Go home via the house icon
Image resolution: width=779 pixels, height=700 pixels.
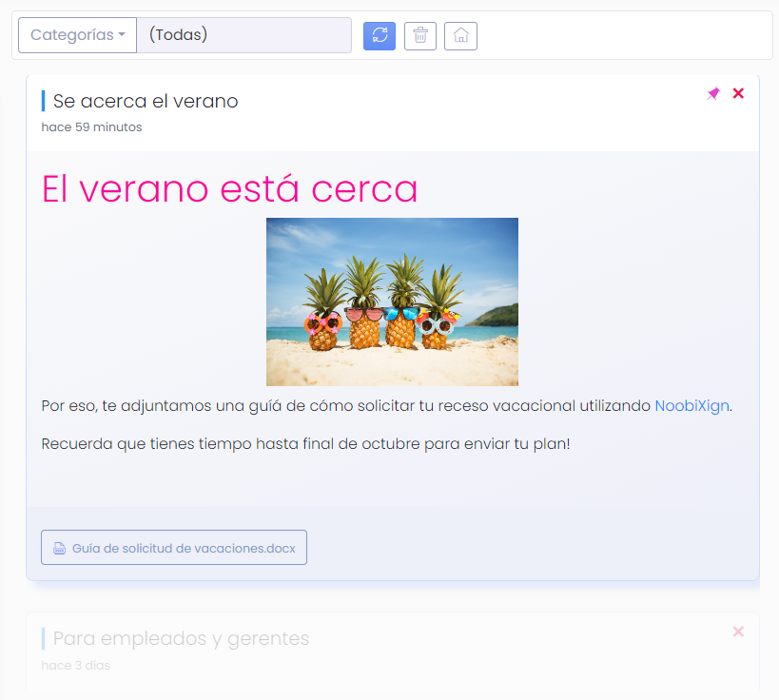[460, 36]
